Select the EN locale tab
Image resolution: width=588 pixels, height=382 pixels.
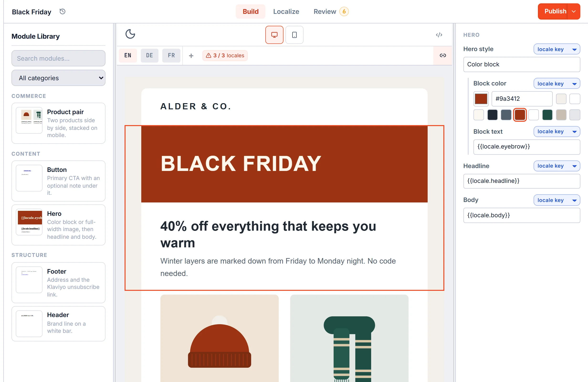(x=128, y=55)
